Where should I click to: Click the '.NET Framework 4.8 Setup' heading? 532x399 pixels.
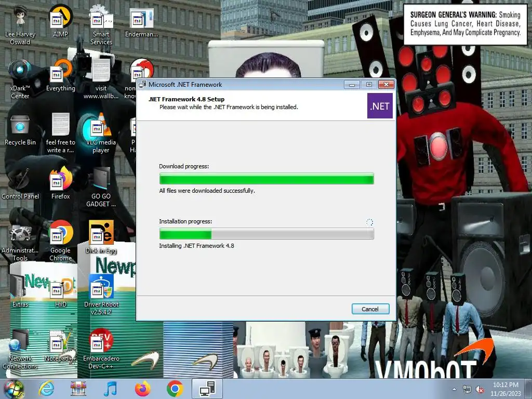(187, 99)
